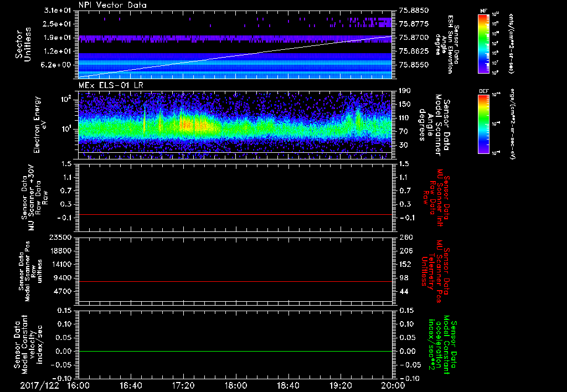Click the 1.9e+01 sector tick label

tap(58, 38)
